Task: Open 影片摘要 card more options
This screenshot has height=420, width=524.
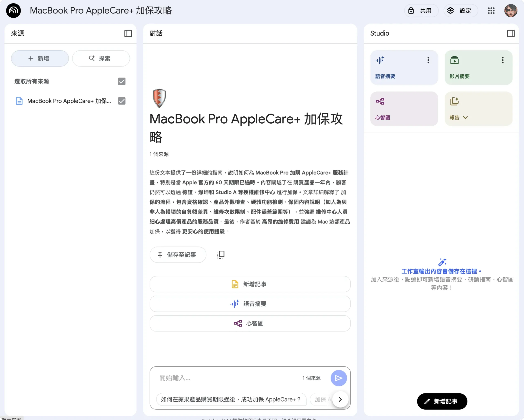Action: click(503, 60)
